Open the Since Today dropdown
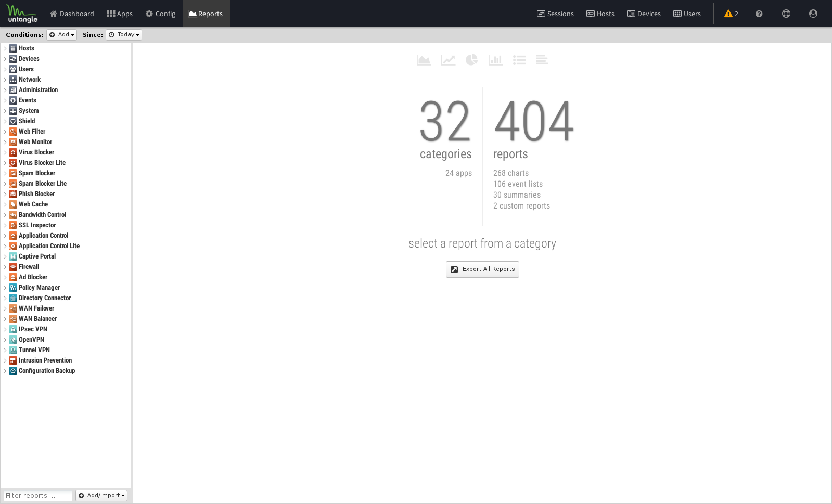The width and height of the screenshot is (832, 504). (124, 35)
